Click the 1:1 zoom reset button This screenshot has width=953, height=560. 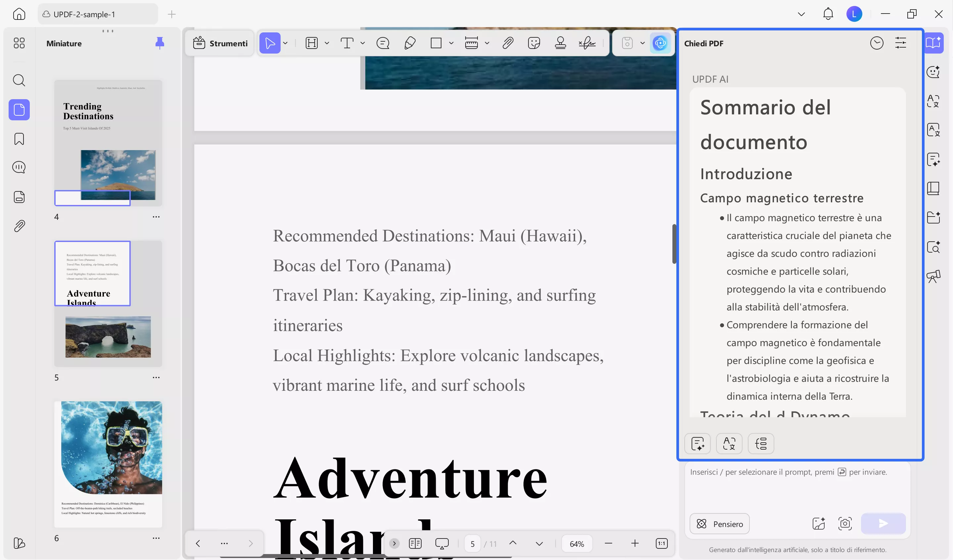coord(661,543)
